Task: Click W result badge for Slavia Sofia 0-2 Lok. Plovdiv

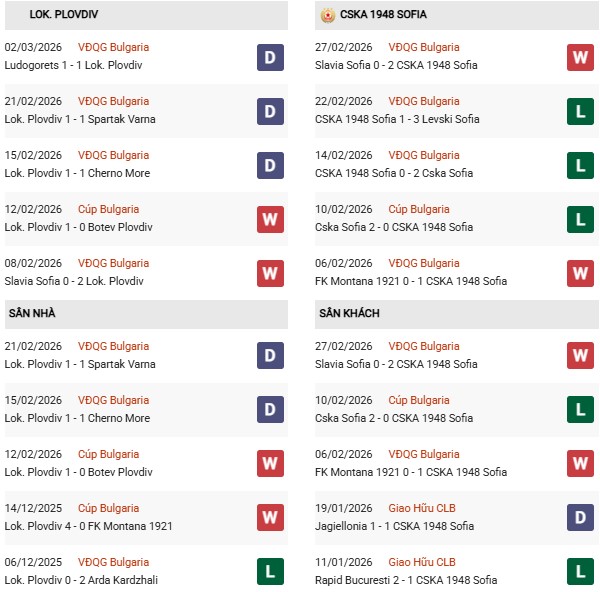Action: 270,273
